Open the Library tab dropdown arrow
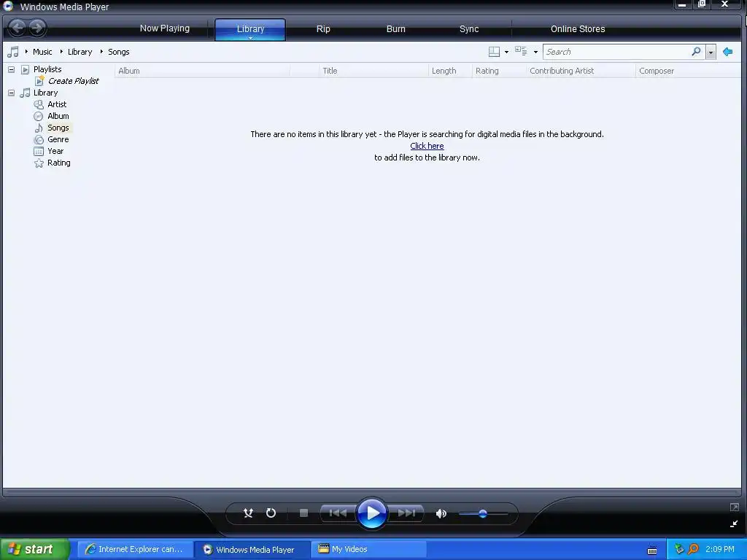The height and width of the screenshot is (560, 747). 250,38
